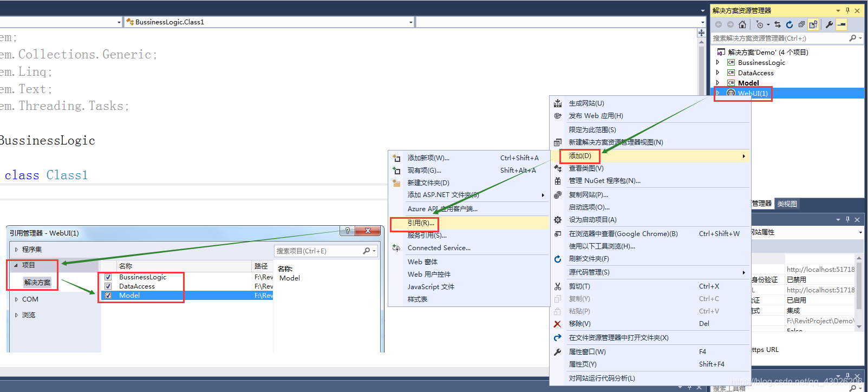Click the editor split window handle icon
868x392 pixels.
coord(702,33)
